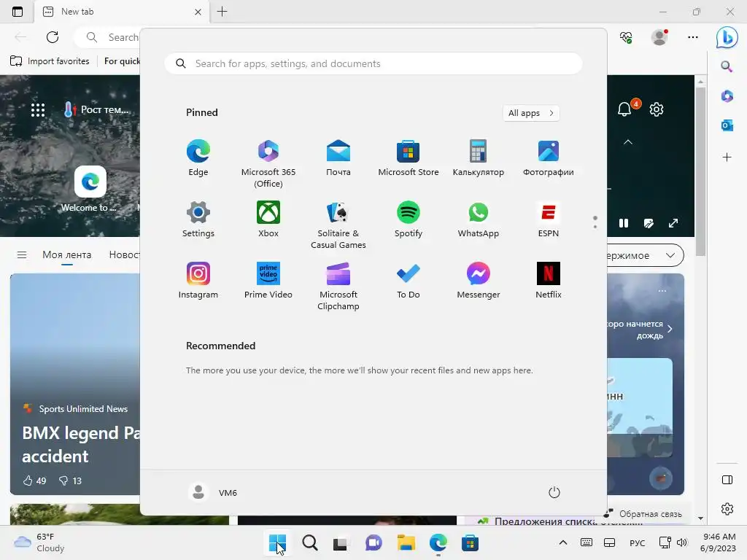This screenshot has height=560, width=747.
Task: Switch the РУС input language indicator
Action: [637, 542]
